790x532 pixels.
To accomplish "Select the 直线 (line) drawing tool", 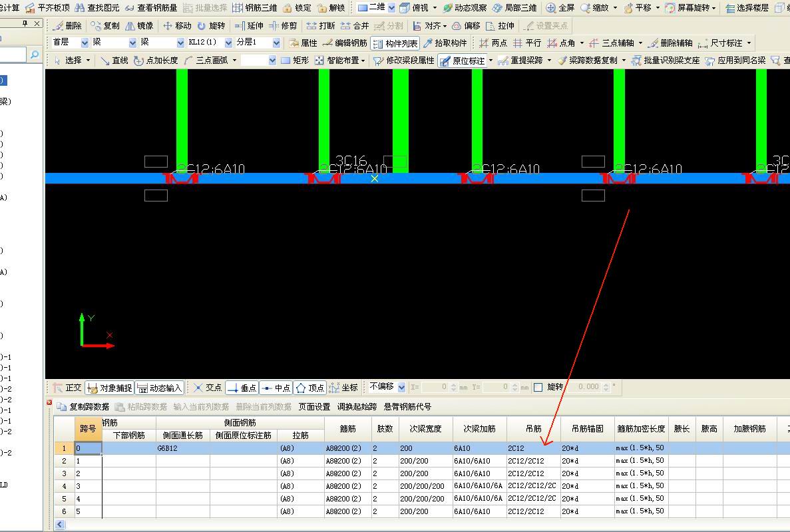I will [x=114, y=61].
